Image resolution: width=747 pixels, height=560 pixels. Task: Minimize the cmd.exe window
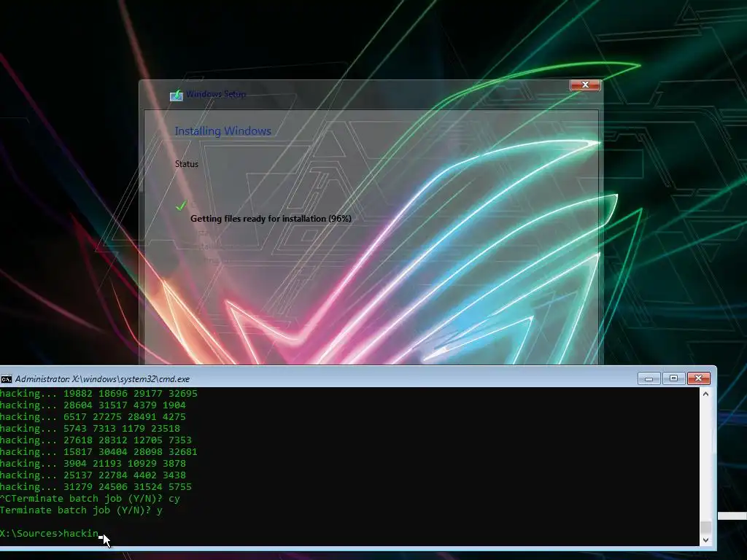649,378
